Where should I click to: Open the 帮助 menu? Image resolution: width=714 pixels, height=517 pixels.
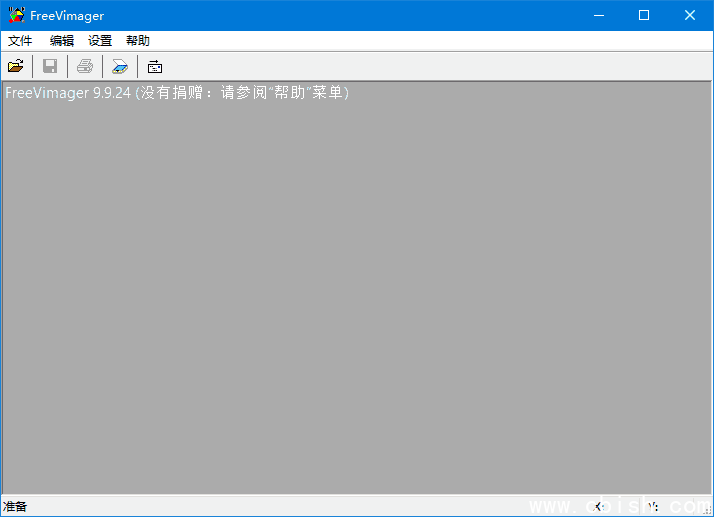(138, 41)
